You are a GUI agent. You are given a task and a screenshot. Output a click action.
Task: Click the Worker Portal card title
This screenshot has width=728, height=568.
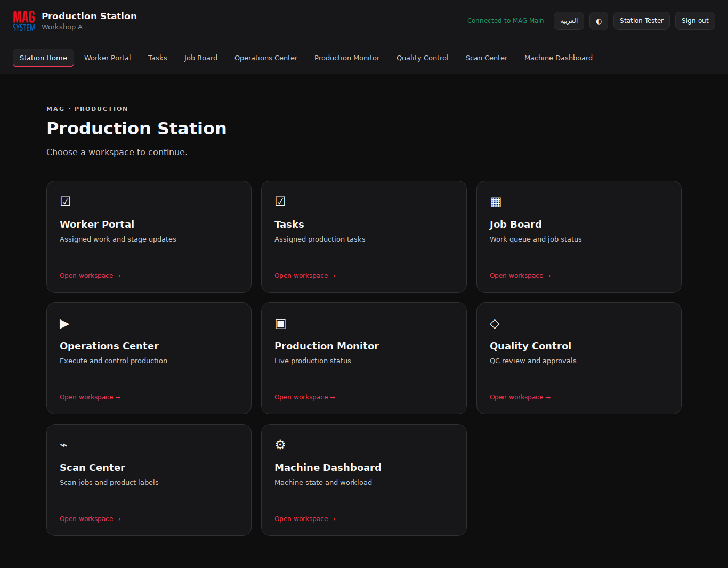pyautogui.click(x=97, y=225)
